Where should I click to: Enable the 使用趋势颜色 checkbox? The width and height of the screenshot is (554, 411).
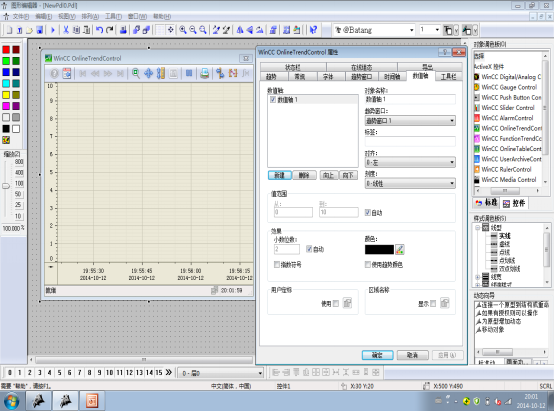(x=368, y=265)
